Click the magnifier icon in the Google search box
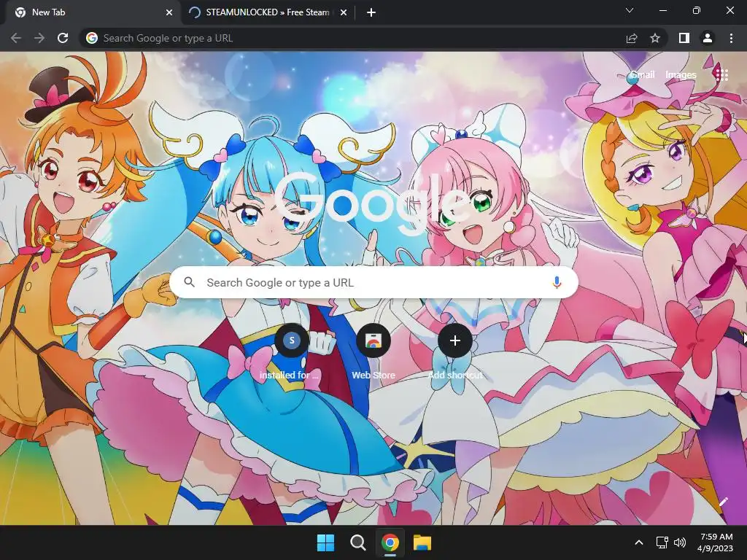This screenshot has height=560, width=747. point(189,282)
